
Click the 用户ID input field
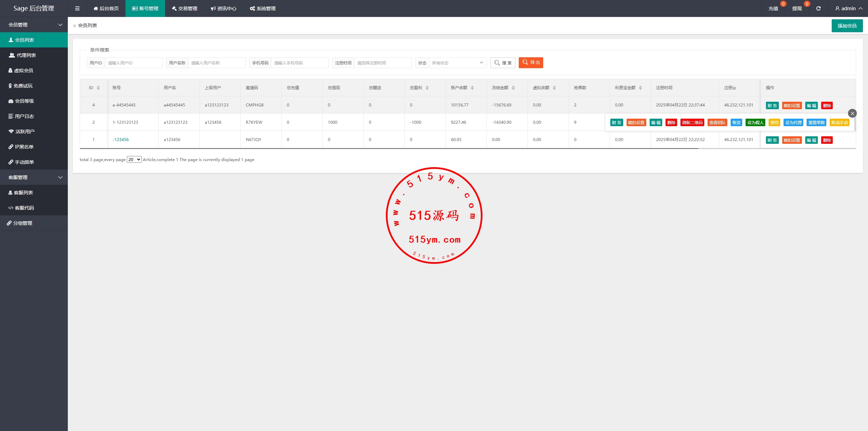point(134,63)
